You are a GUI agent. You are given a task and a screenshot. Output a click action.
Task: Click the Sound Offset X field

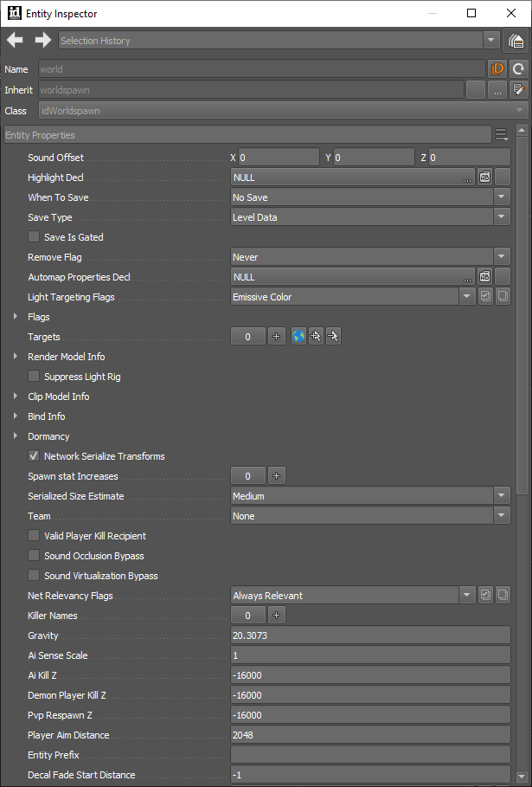tap(279, 157)
